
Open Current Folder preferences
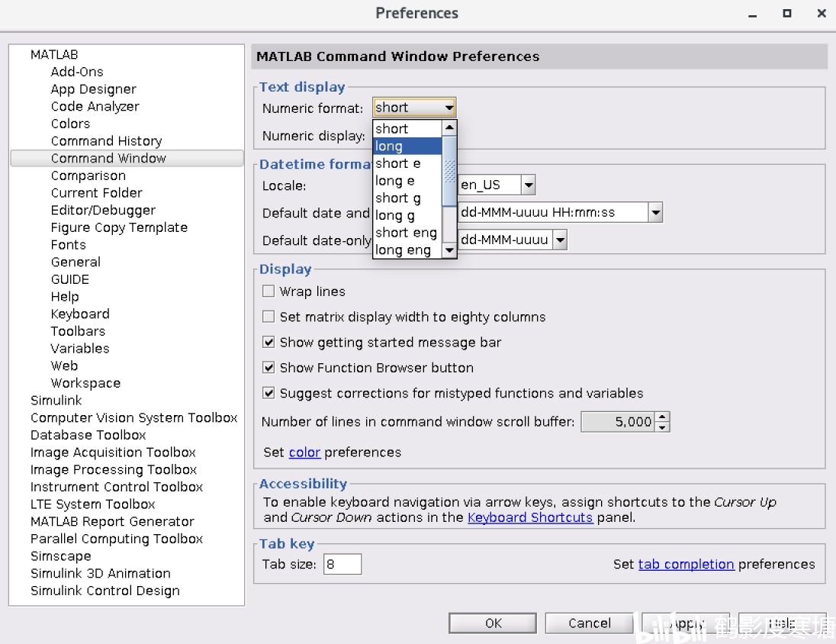97,192
